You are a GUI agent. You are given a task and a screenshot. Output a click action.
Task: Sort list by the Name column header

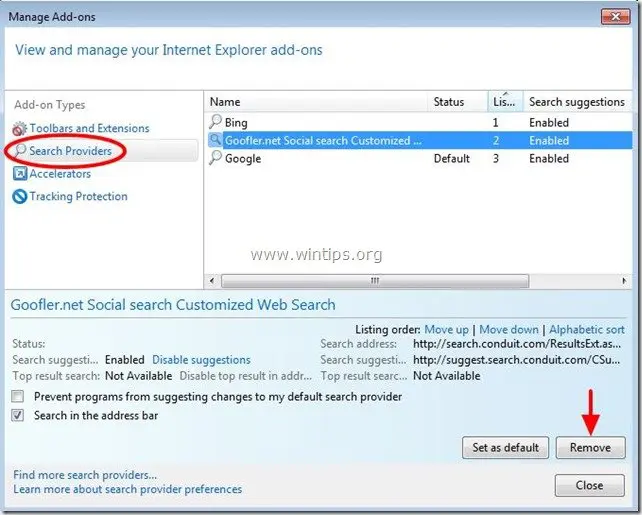point(316,102)
